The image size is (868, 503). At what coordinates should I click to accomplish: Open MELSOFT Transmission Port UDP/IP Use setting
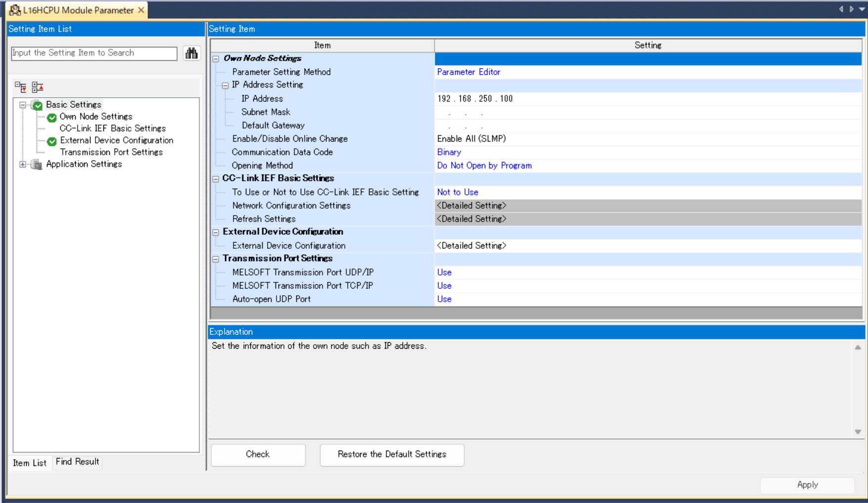coord(648,273)
